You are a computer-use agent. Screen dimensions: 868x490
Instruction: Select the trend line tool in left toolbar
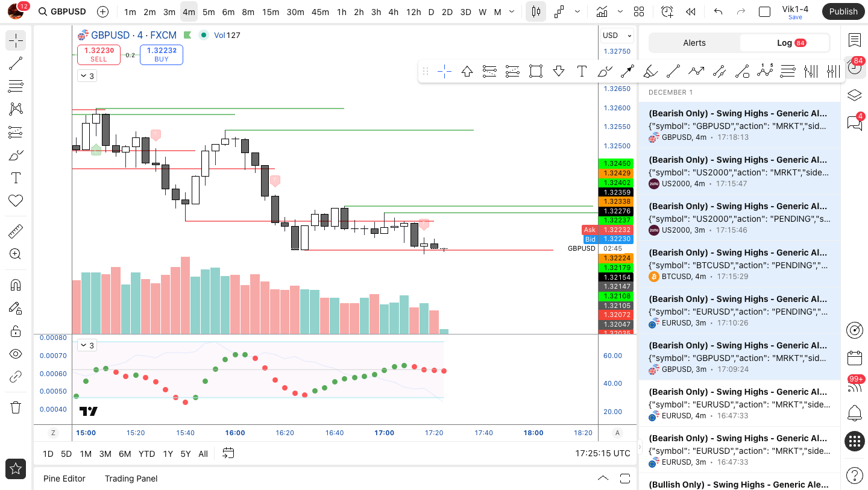point(16,63)
